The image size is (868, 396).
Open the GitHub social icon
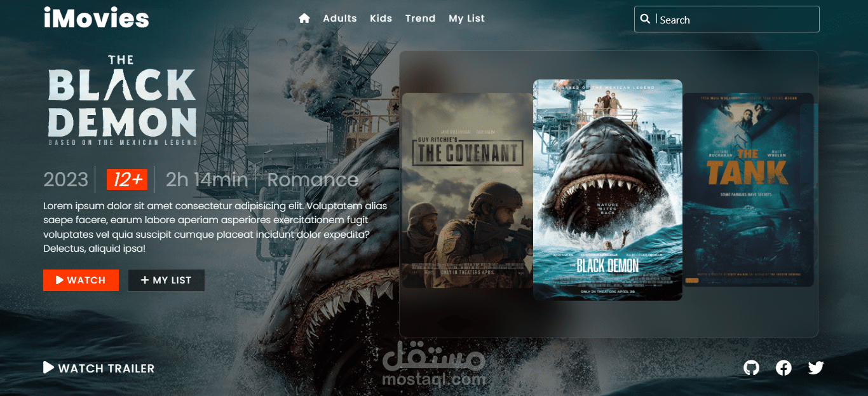751,367
